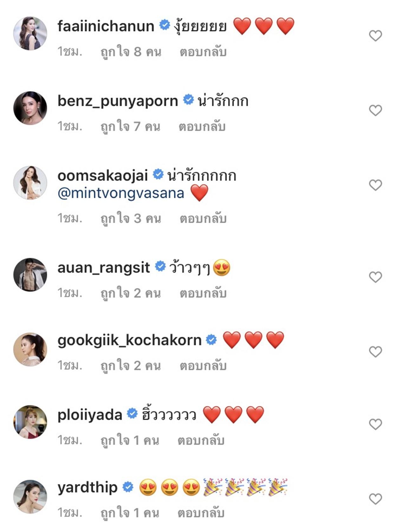Tap the heart on benz_punyaporn's comment

(375, 110)
